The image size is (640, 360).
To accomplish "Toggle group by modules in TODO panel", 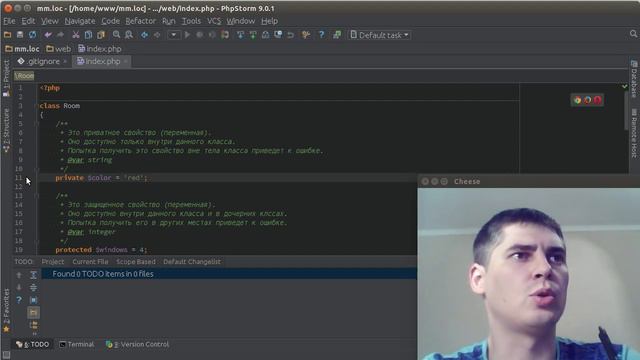I will click(x=33, y=313).
